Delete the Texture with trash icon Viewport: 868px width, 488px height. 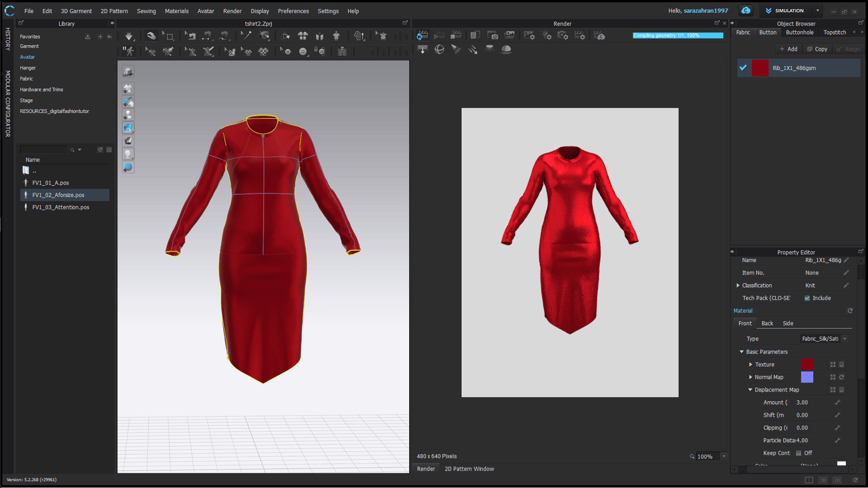point(841,365)
